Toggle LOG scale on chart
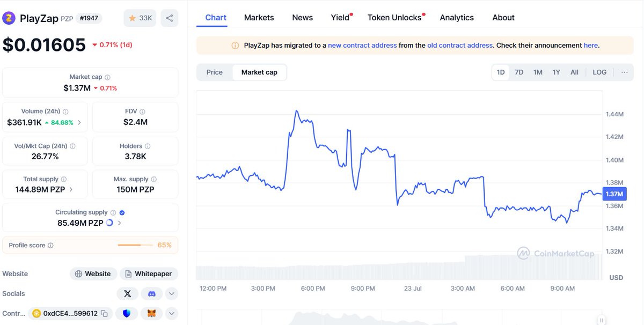 [x=599, y=72]
